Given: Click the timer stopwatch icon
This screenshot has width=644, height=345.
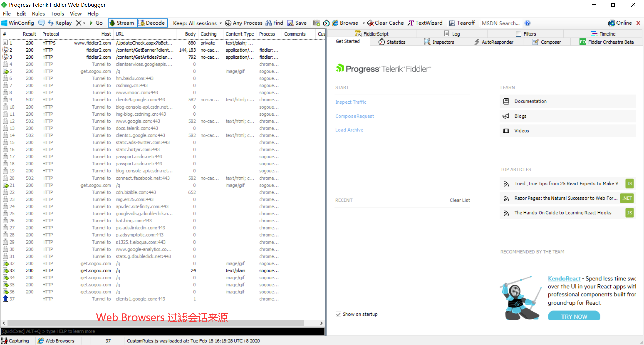Looking at the screenshot, I should (326, 23).
